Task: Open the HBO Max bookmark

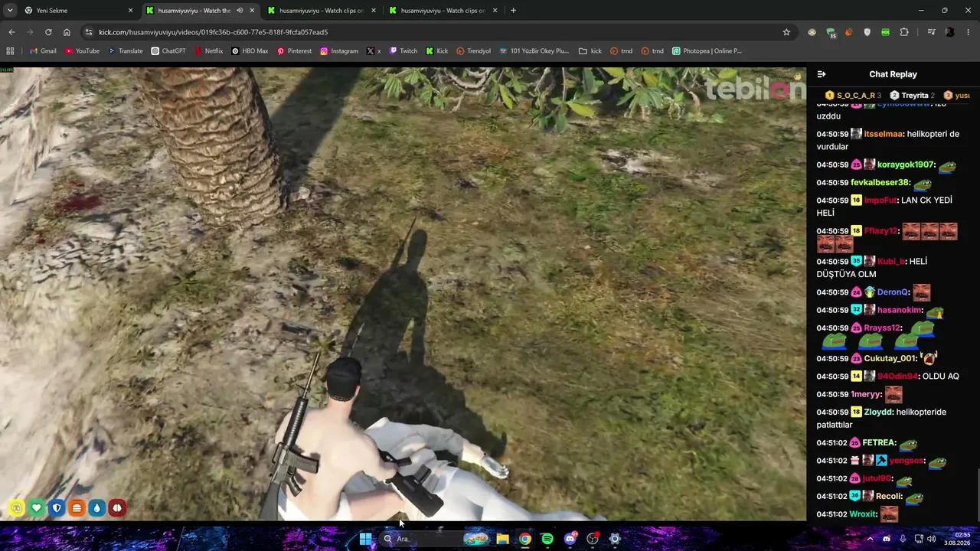Action: pyautogui.click(x=250, y=51)
